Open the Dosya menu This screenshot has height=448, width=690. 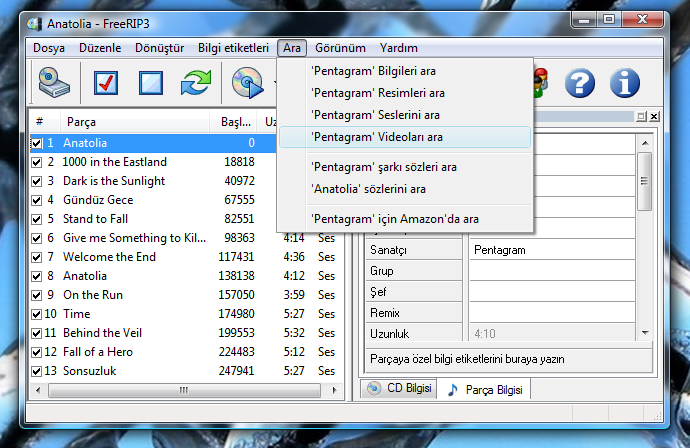point(49,48)
